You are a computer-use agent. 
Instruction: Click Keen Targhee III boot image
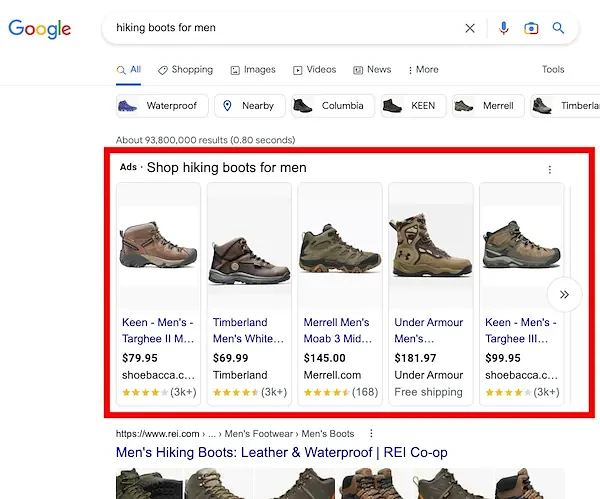[x=521, y=245]
